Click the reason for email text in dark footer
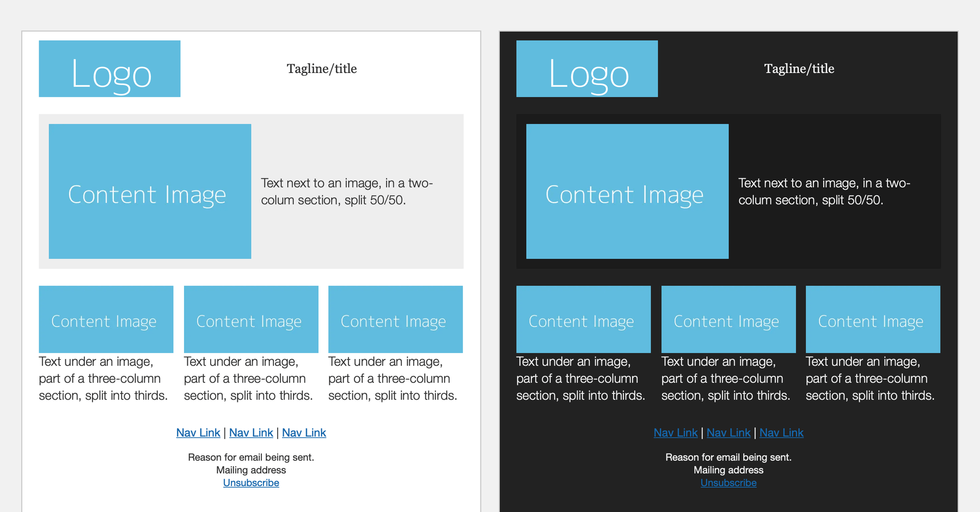The height and width of the screenshot is (512, 980). tap(728, 457)
